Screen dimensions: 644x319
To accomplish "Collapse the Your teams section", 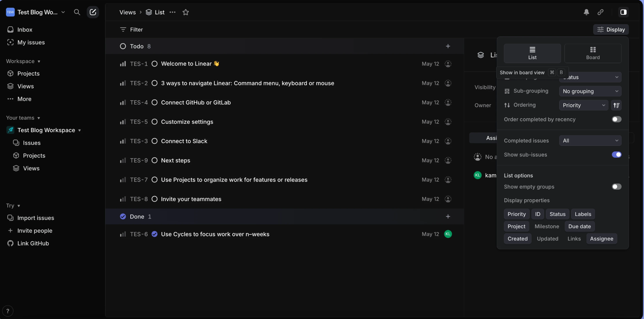I will point(23,118).
